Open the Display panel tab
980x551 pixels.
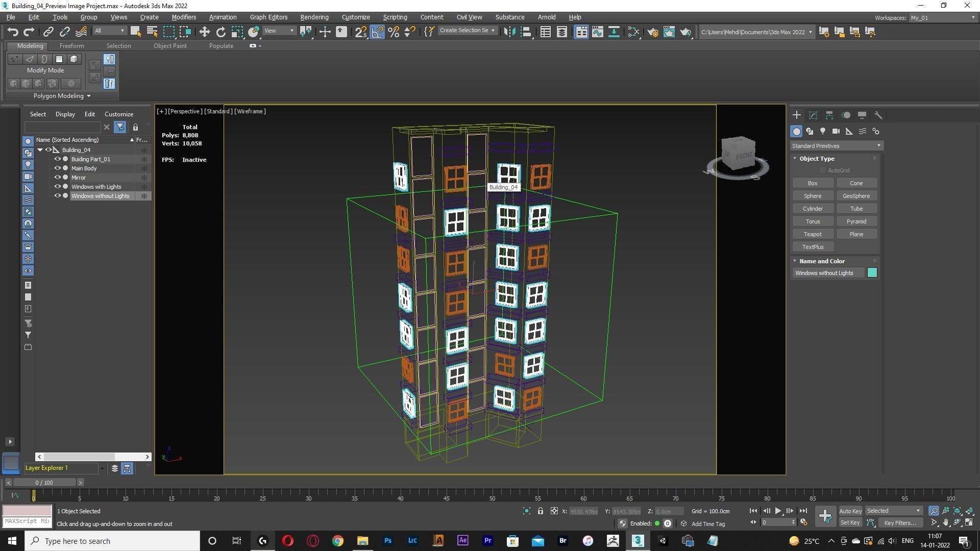point(862,115)
